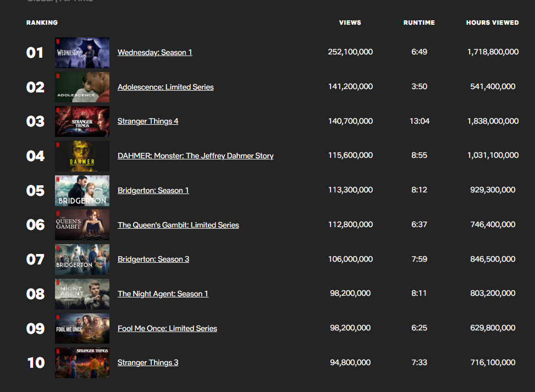Click the Netflix N logo on Stranger Things 3 thumbnail

[x=58, y=352]
